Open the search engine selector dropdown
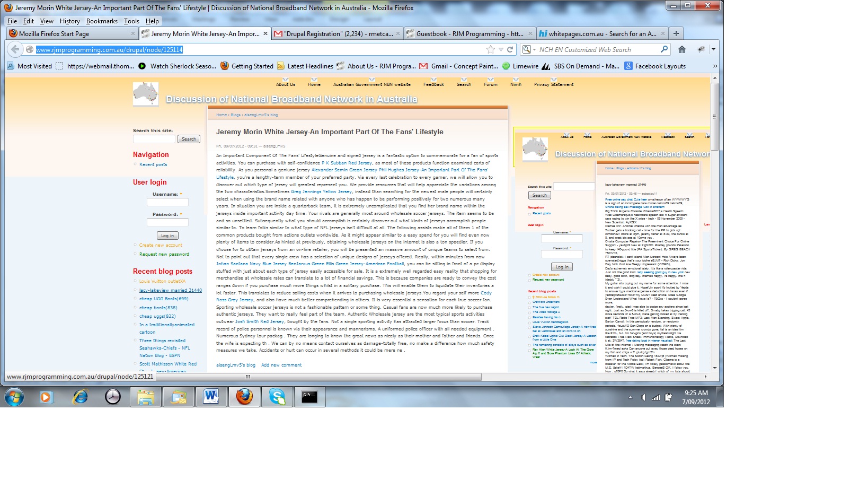 529,49
